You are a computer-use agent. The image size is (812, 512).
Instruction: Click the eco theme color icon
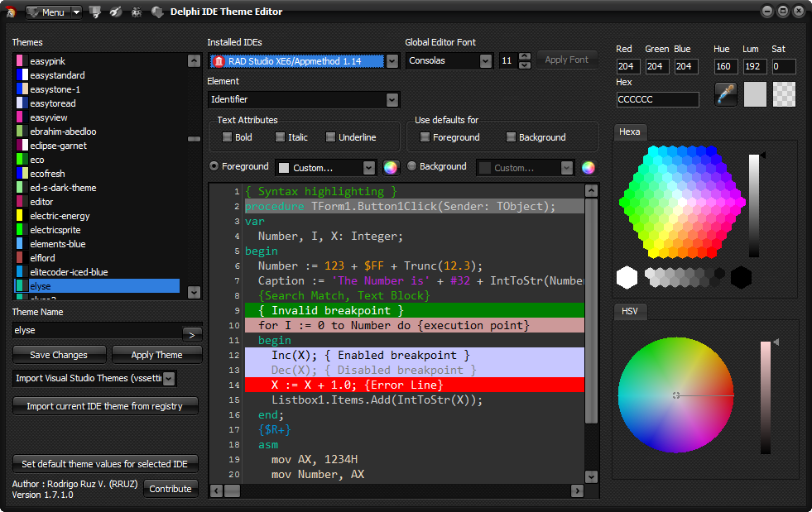[22, 160]
